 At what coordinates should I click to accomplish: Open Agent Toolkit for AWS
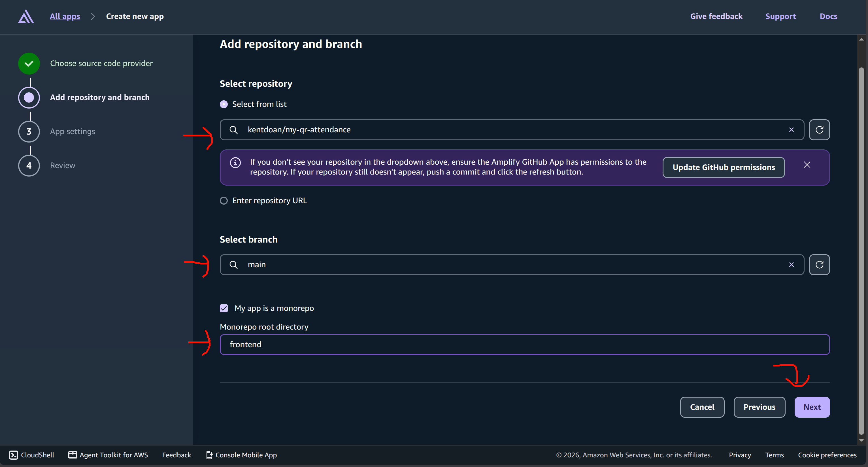pos(108,455)
